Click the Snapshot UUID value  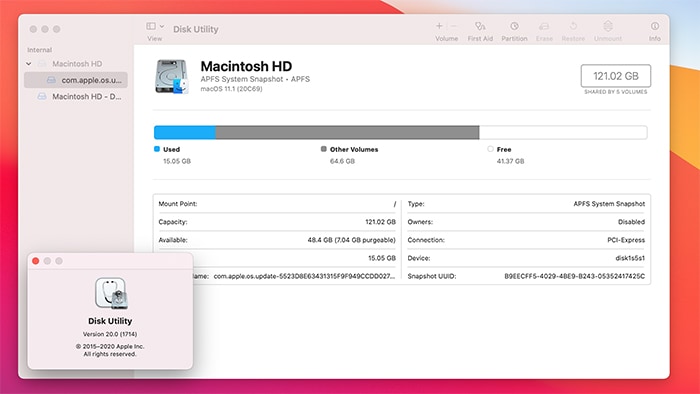(575, 276)
